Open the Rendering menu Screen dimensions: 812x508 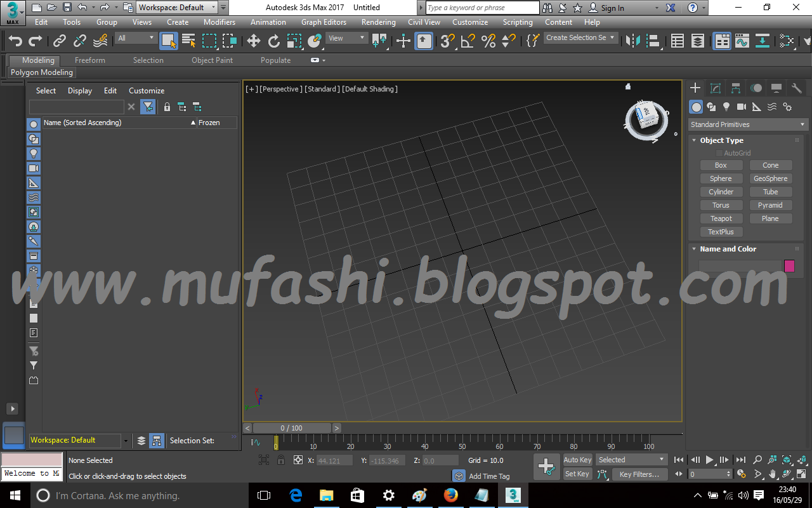pos(379,22)
